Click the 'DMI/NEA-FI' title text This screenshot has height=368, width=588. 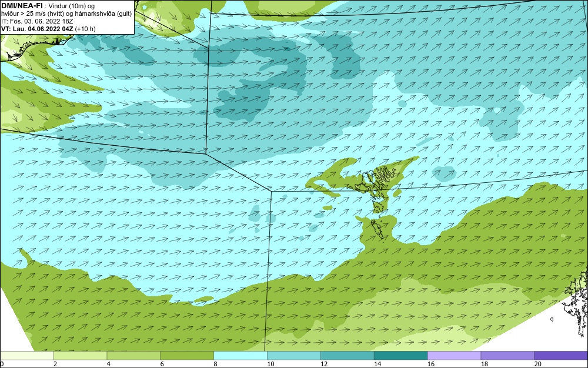point(22,5)
